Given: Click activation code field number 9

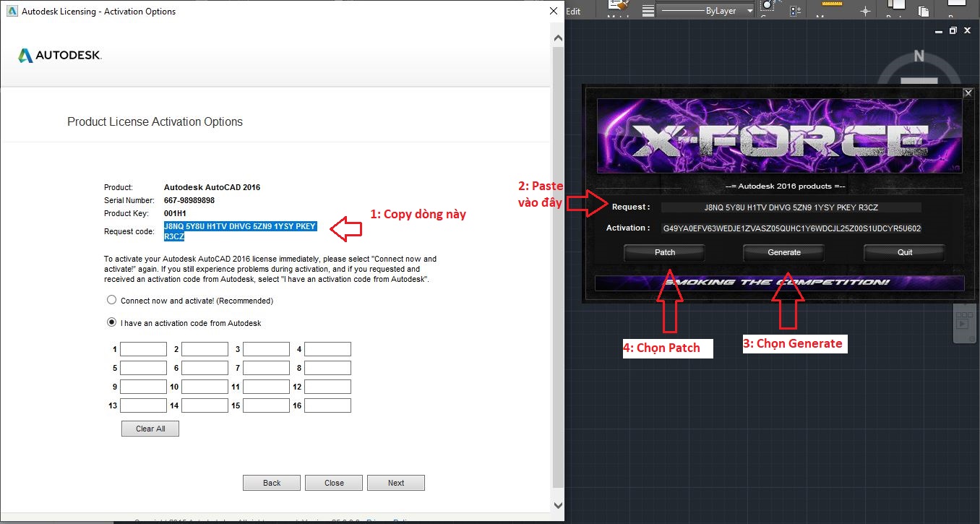Looking at the screenshot, I should (143, 387).
